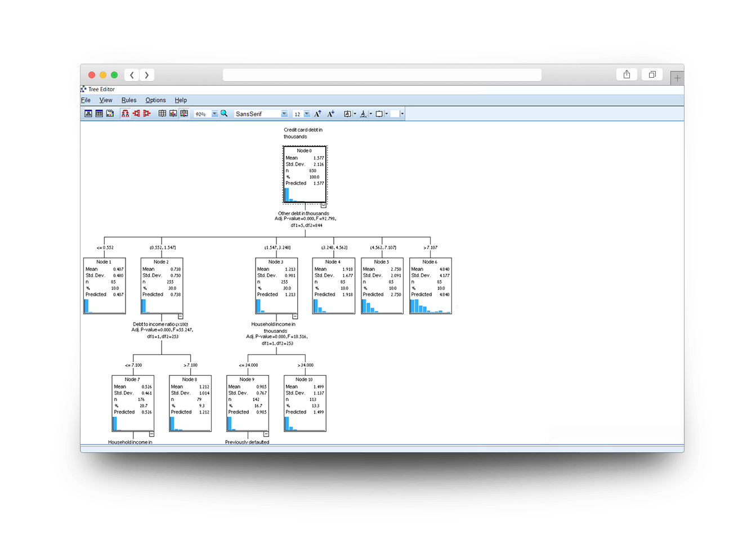Click the increase text size icon
Screen dimensions: 756x538
(316, 113)
